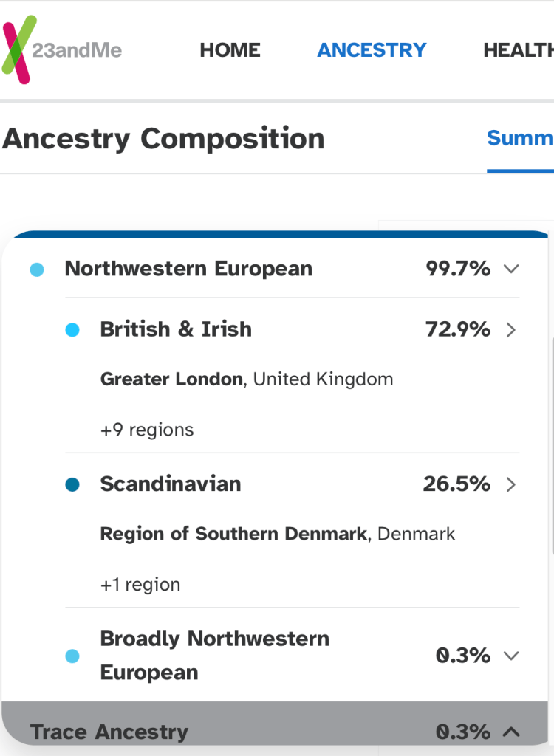Click the Northwestern European color dot
This screenshot has height=756, width=554.
pyautogui.click(x=37, y=270)
